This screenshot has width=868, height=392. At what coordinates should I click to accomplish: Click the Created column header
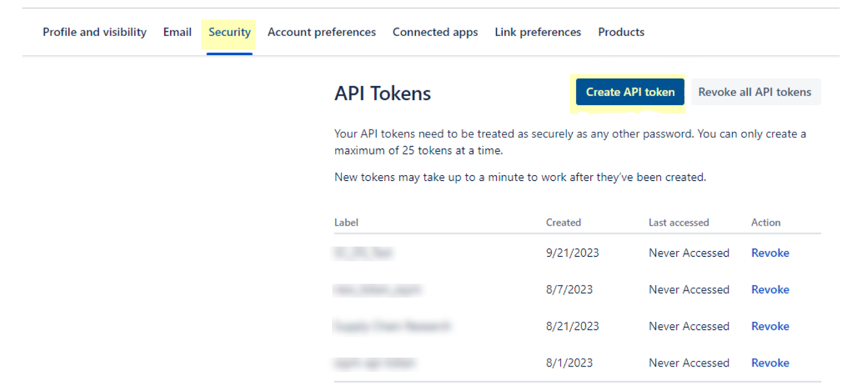click(563, 223)
